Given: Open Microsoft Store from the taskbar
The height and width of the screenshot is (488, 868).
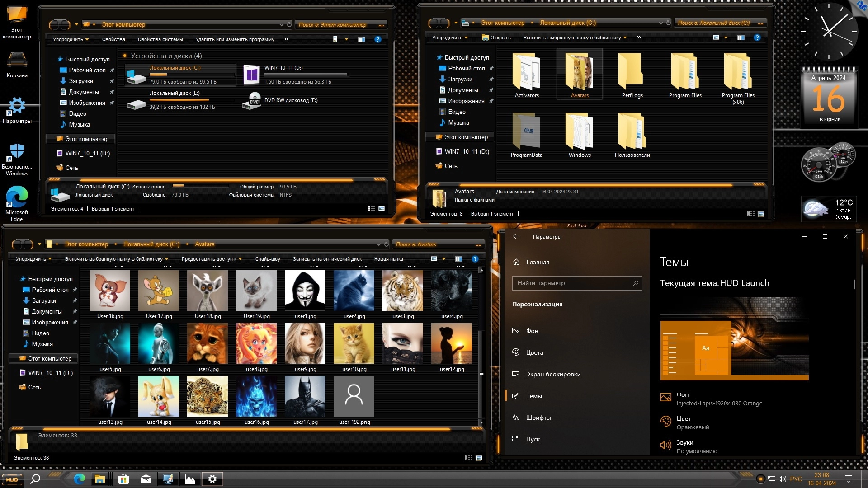Looking at the screenshot, I should [x=123, y=479].
